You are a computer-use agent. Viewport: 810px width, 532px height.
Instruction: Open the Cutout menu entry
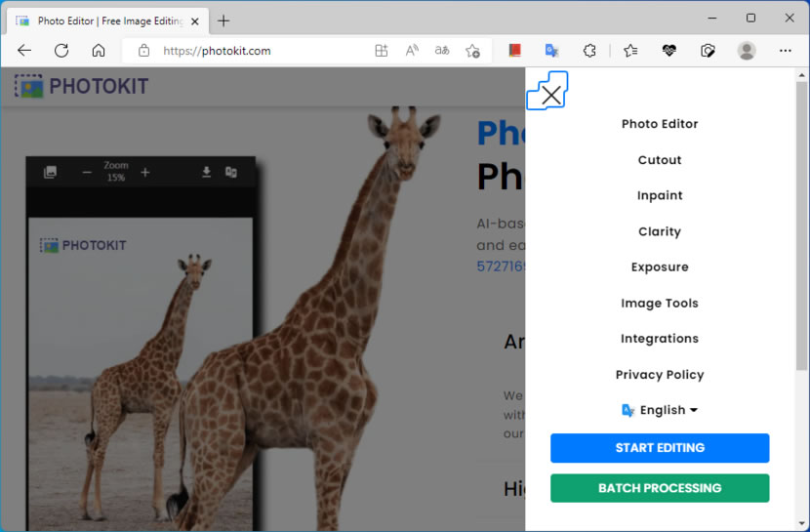(660, 160)
